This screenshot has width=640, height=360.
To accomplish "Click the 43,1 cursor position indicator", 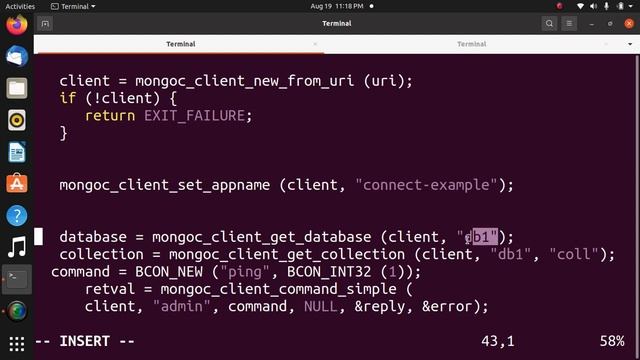I will 498,341.
